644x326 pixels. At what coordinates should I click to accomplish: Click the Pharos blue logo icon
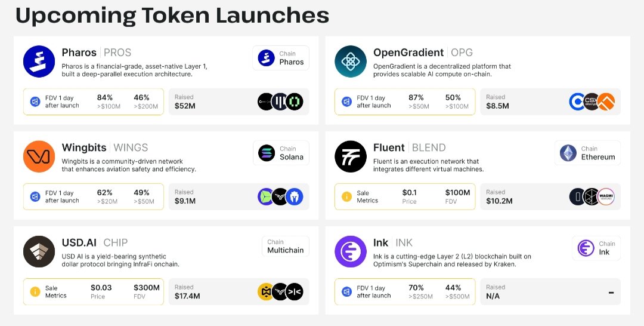39,61
